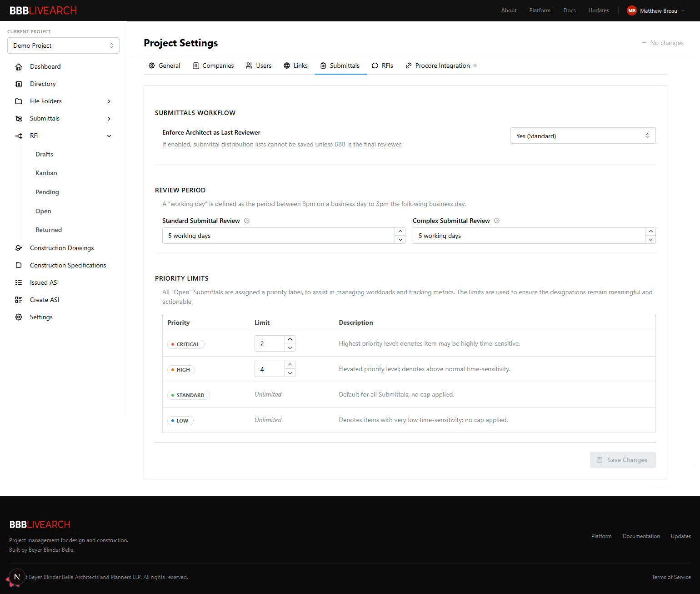Open the Updates link in top navigation

coord(599,10)
